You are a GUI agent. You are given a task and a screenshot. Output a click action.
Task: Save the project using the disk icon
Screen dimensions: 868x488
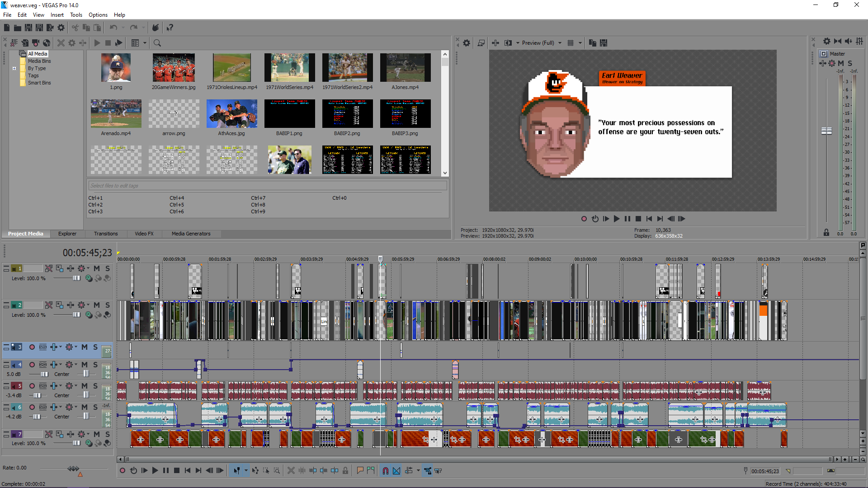coord(28,28)
